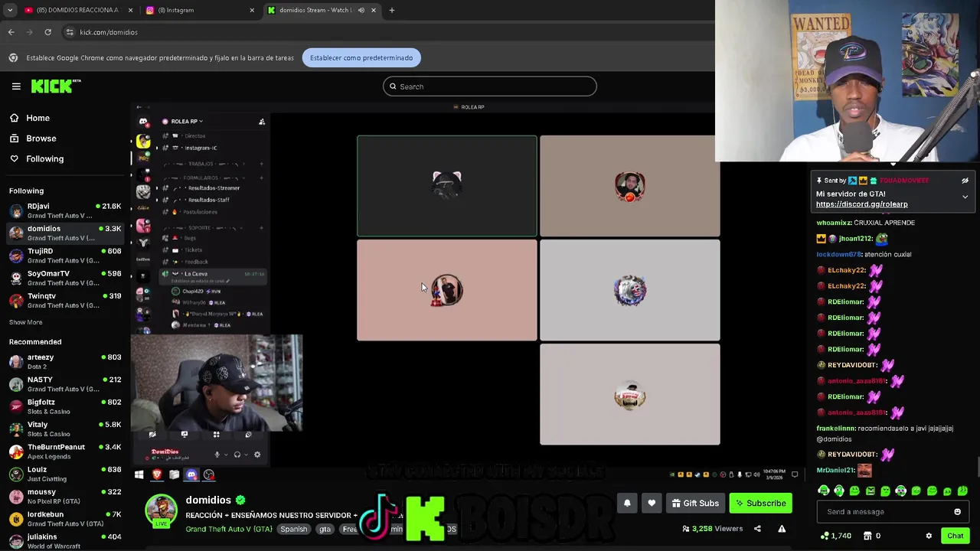Open Twinqtv channel in sidebar
Screen dimensions: 980x551
pos(65,300)
